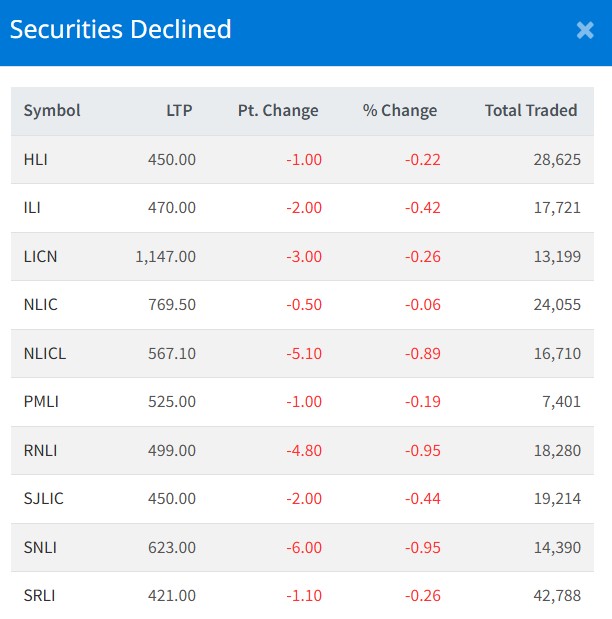Screen dimensions: 612x619
Task: Sort by LTP column header
Action: point(179,111)
